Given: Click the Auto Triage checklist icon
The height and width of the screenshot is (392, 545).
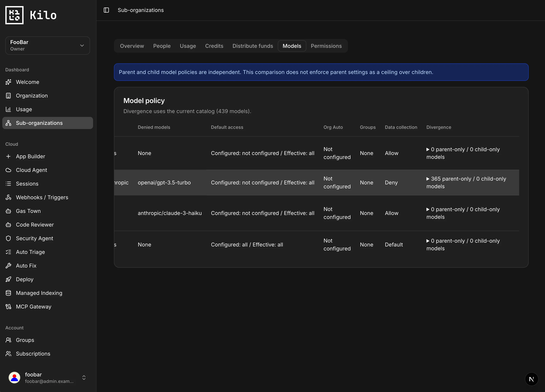Looking at the screenshot, I should point(8,252).
